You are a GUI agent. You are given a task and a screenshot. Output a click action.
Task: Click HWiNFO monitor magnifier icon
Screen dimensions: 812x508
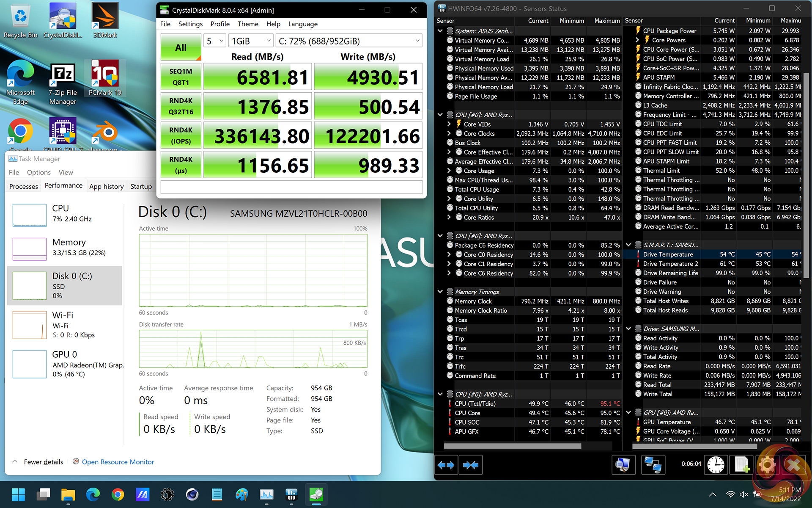click(x=623, y=465)
